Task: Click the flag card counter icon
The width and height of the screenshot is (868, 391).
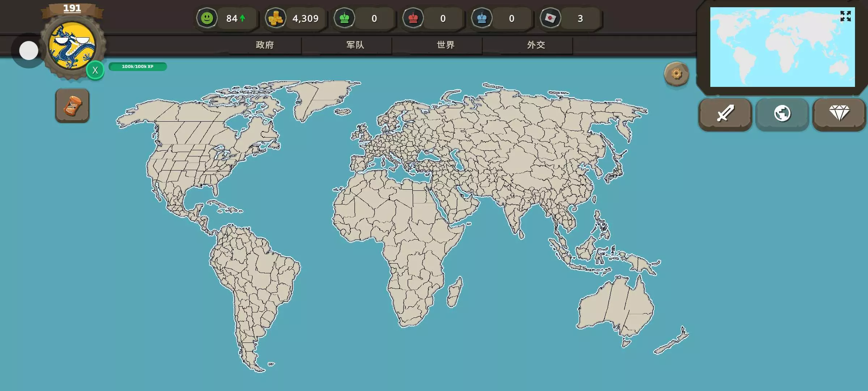Action: [x=550, y=18]
